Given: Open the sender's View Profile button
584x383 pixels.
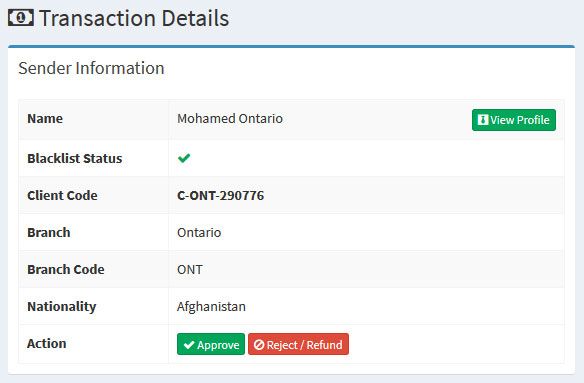Looking at the screenshot, I should click(x=514, y=120).
